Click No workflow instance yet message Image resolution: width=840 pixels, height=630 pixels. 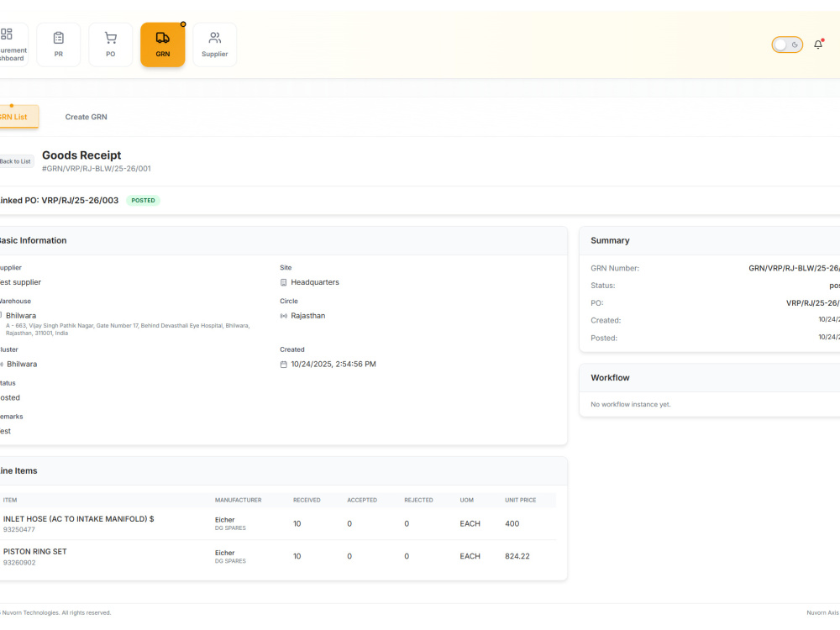[631, 405]
